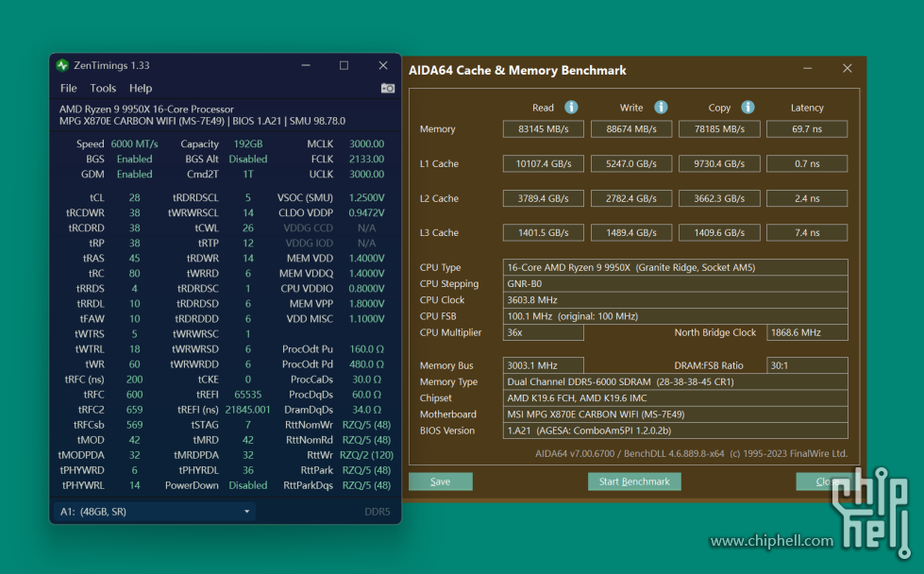The width and height of the screenshot is (924, 574).
Task: Click the L2 Cache Read value 3789.4 GB/s
Action: tap(544, 198)
